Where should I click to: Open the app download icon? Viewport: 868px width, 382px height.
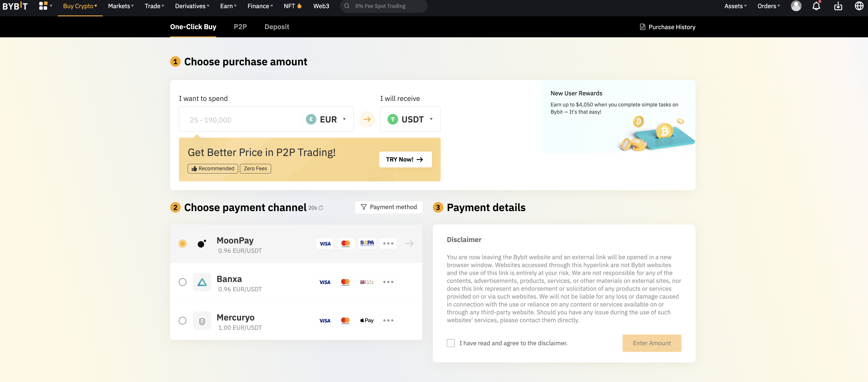pyautogui.click(x=838, y=6)
